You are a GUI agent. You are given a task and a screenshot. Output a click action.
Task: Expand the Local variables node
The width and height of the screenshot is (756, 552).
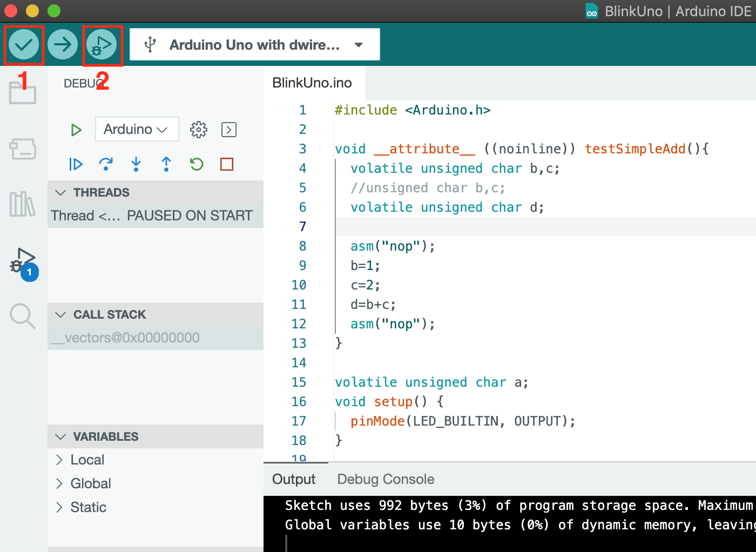click(x=156, y=460)
